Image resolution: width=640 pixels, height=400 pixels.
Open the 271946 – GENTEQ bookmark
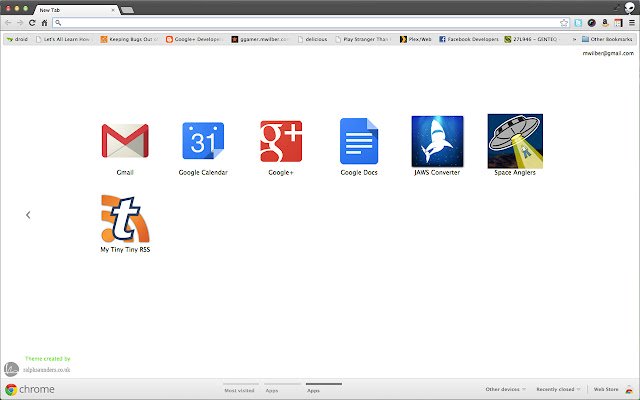click(532, 39)
